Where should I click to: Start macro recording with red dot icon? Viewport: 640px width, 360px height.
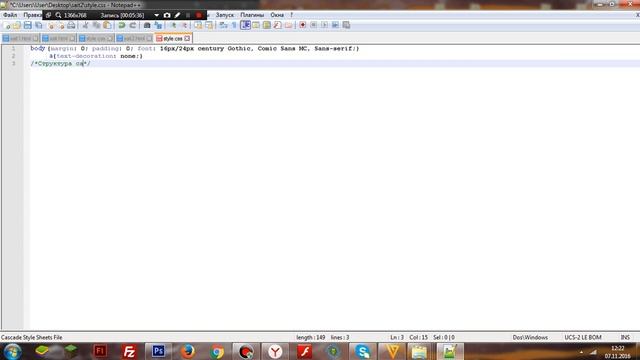pos(302,25)
